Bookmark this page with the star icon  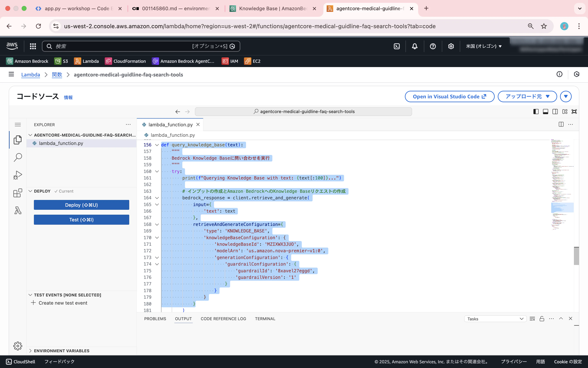(x=544, y=26)
